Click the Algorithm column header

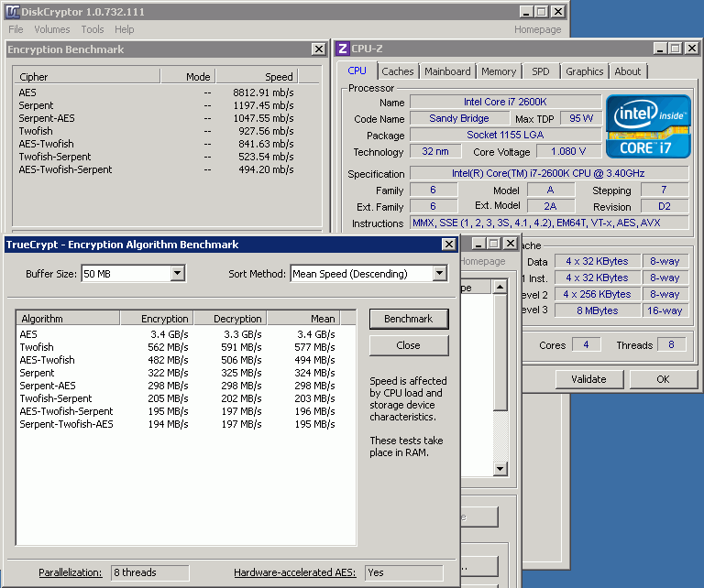(x=68, y=319)
